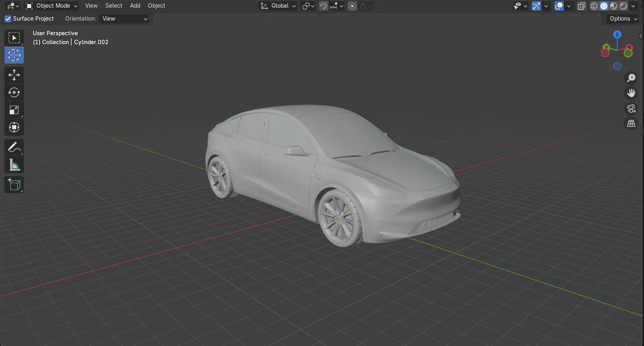Viewport: 644px width, 346px height.
Task: Select the Annotate tool
Action: pyautogui.click(x=14, y=146)
